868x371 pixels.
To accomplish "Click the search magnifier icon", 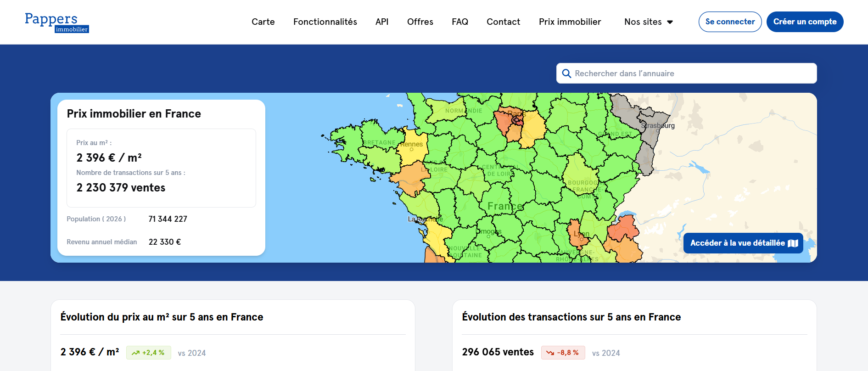I will 566,73.
